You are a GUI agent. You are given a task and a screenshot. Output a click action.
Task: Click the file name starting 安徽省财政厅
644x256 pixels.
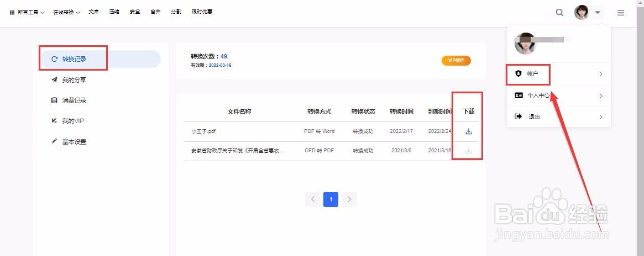(x=237, y=151)
